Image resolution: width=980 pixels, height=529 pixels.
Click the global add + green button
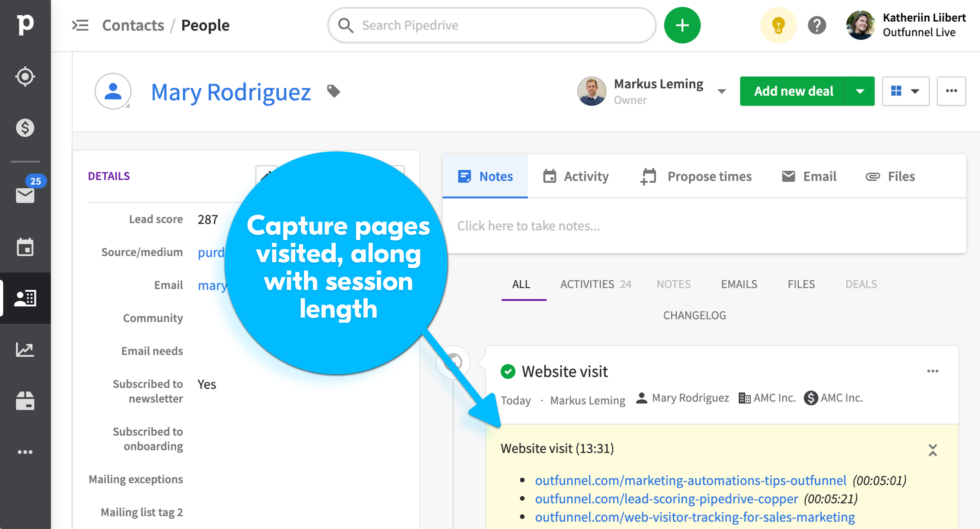[x=682, y=25]
